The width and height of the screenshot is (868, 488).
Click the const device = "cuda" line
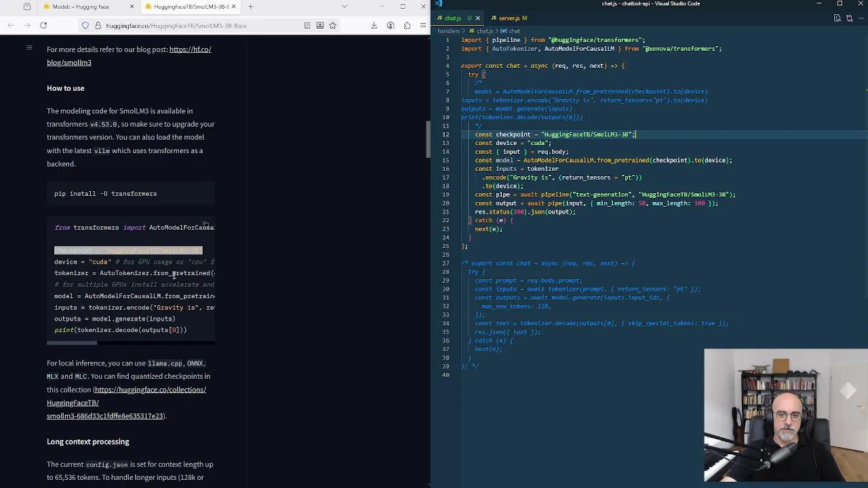point(513,143)
